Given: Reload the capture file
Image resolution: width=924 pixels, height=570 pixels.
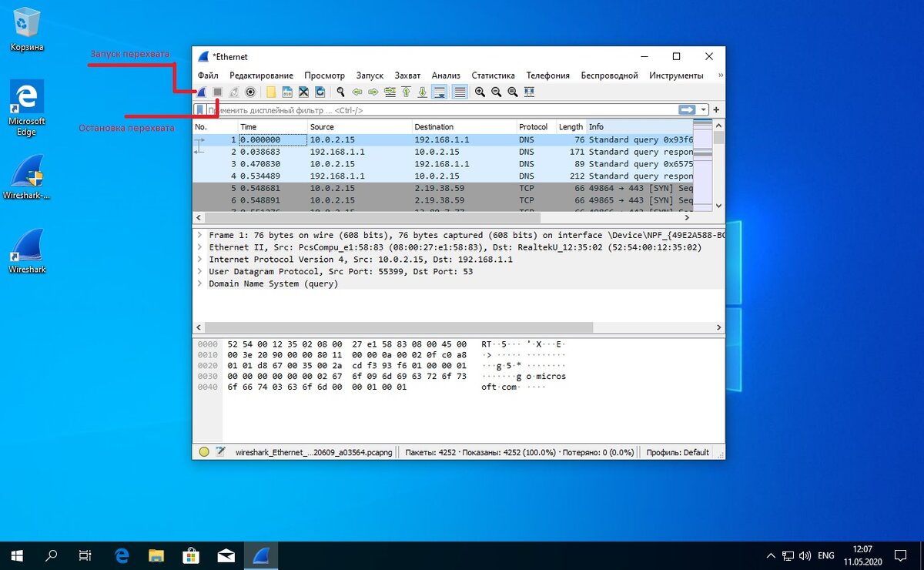Looking at the screenshot, I should coord(320,92).
